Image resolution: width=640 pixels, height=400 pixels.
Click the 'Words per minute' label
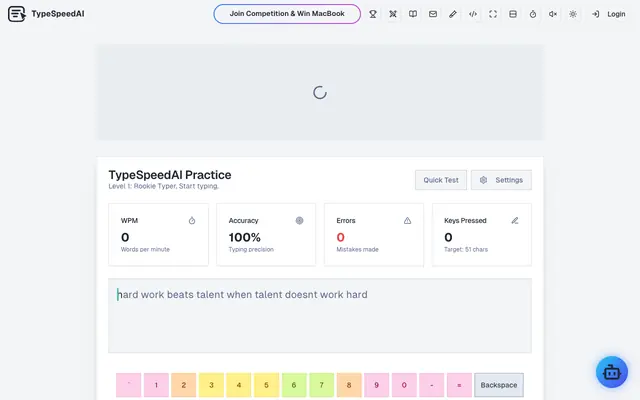[145, 249]
